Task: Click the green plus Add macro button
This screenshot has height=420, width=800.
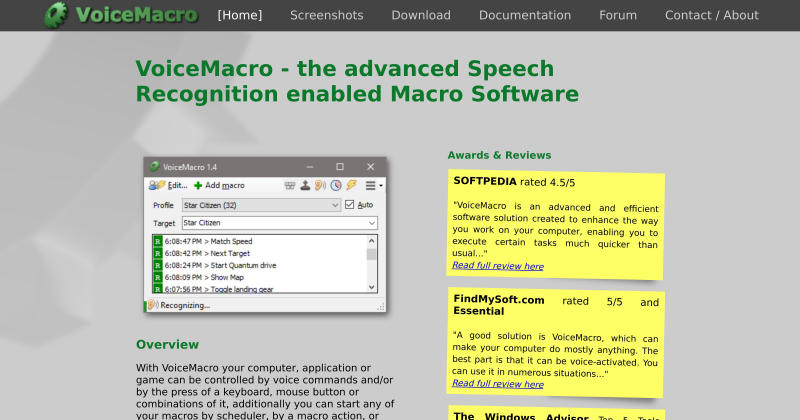Action: coord(219,185)
